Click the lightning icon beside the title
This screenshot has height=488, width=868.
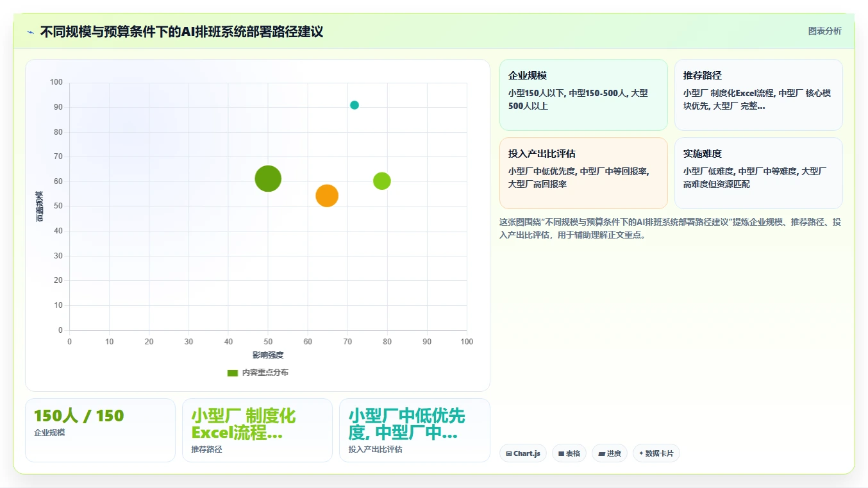tap(30, 32)
